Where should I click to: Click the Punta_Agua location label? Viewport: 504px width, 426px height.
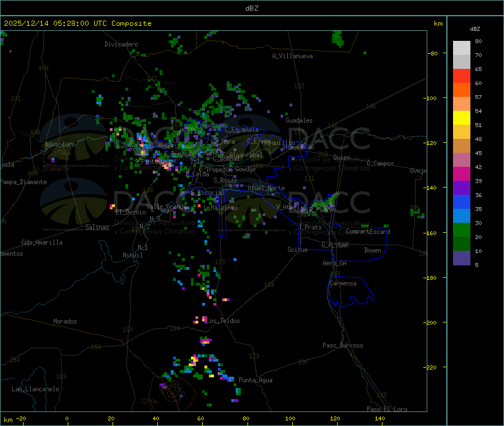(x=255, y=380)
